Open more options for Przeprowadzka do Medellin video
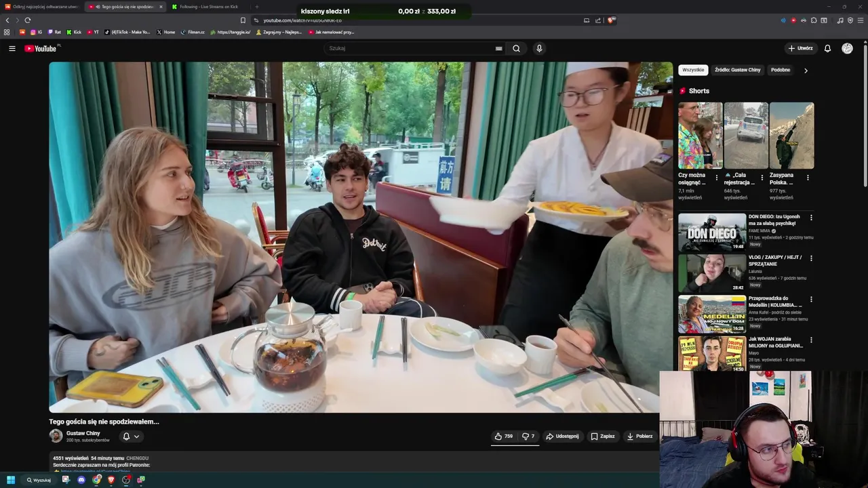Screen dimensions: 868x488 811,299
